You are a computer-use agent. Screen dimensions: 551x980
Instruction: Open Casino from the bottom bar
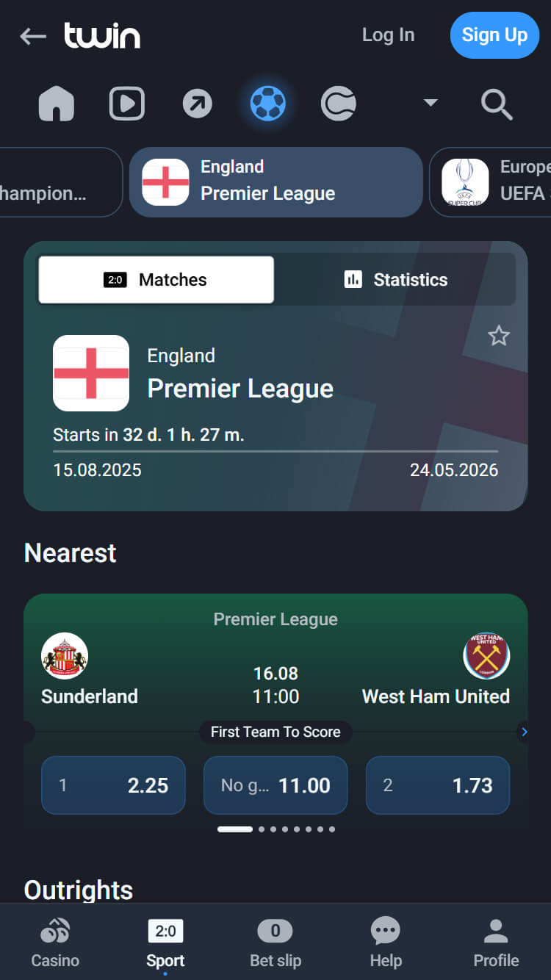pos(55,943)
